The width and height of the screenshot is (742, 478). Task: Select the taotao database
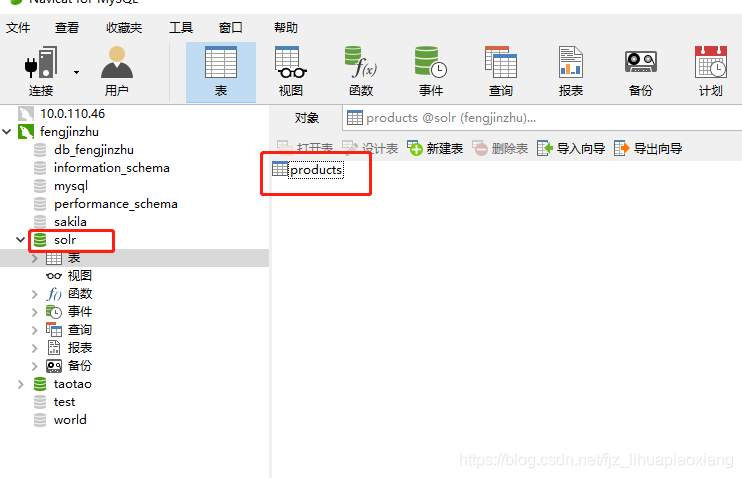click(72, 384)
